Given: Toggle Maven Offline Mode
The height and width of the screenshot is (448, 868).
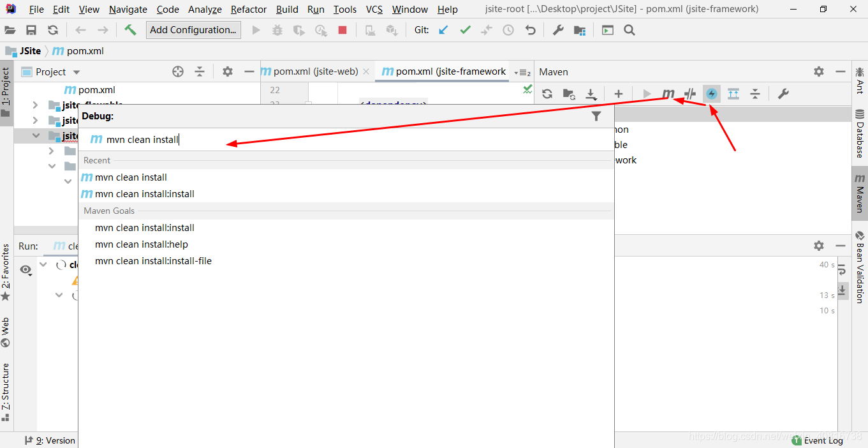Looking at the screenshot, I should pyautogui.click(x=689, y=94).
